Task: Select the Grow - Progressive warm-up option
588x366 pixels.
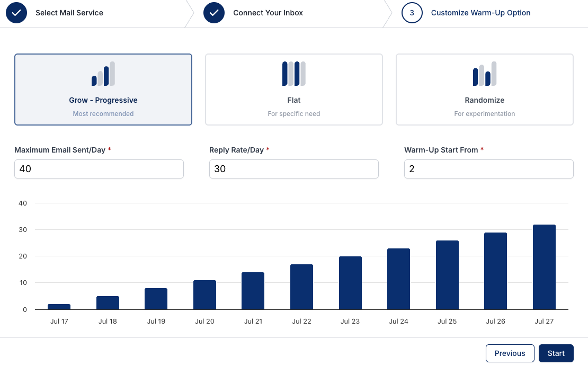Action: point(103,90)
